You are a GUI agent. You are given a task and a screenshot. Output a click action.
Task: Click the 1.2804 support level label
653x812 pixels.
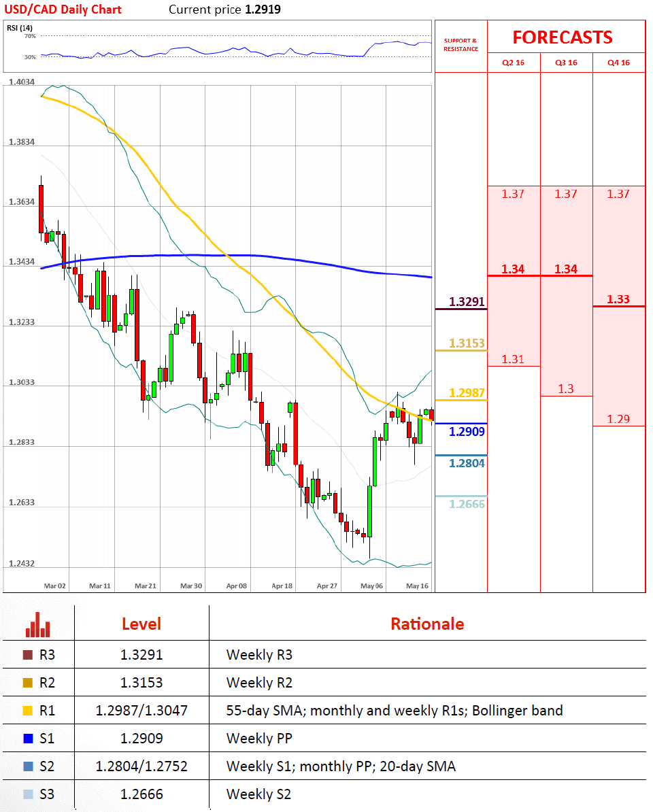[x=467, y=463]
